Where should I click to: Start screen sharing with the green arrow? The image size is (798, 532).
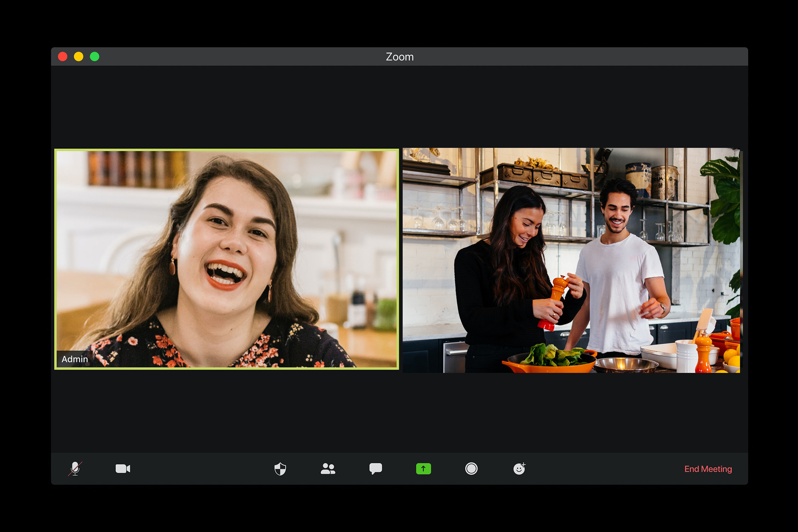423,469
